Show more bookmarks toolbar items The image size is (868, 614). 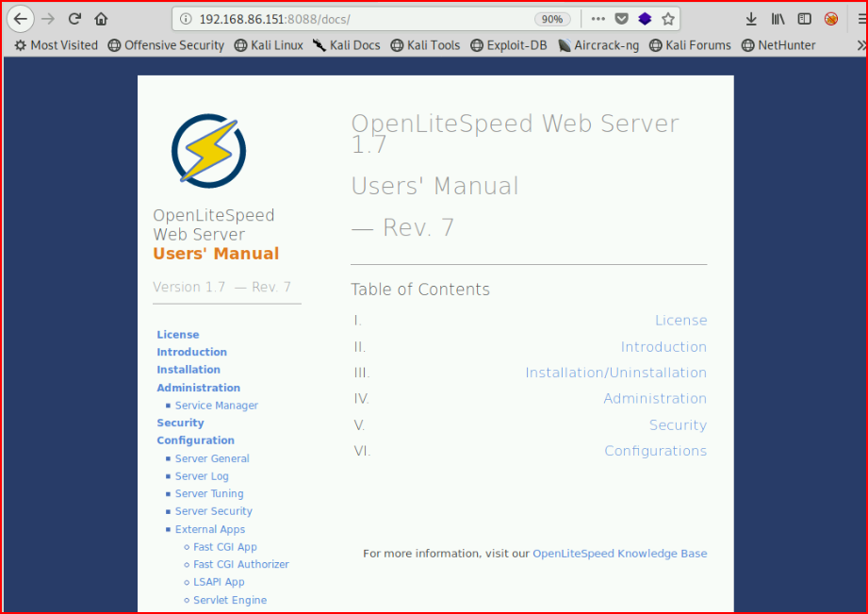coord(861,45)
